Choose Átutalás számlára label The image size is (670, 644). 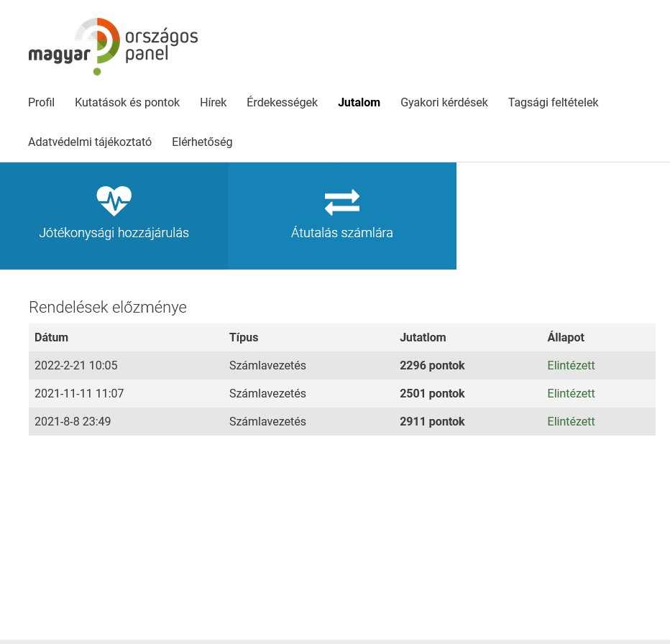point(341,233)
